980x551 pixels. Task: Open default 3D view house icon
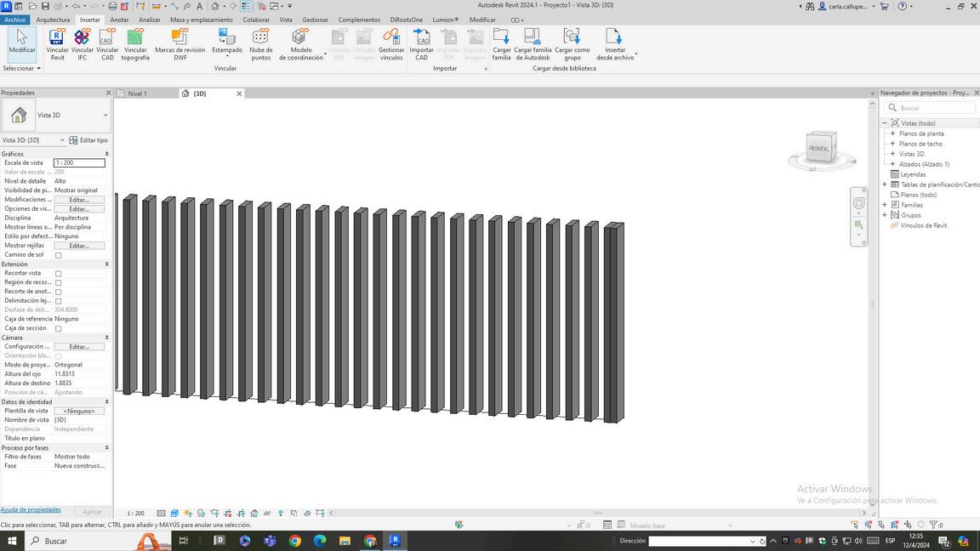(x=214, y=6)
